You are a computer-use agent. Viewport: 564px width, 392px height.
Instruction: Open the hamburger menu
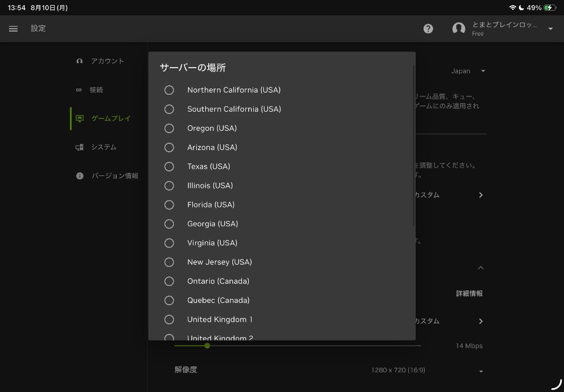pyautogui.click(x=14, y=29)
